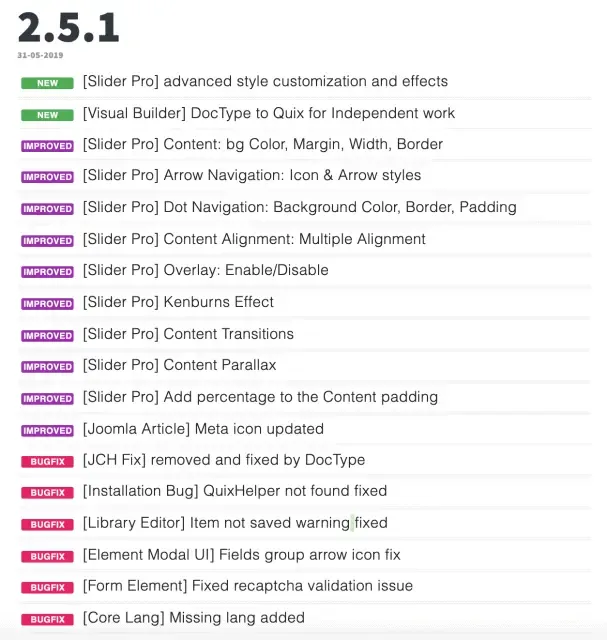Viewport: 607px width, 640px height.
Task: Click the IMPROVED badge next to Content Parallax
Action: click(47, 367)
